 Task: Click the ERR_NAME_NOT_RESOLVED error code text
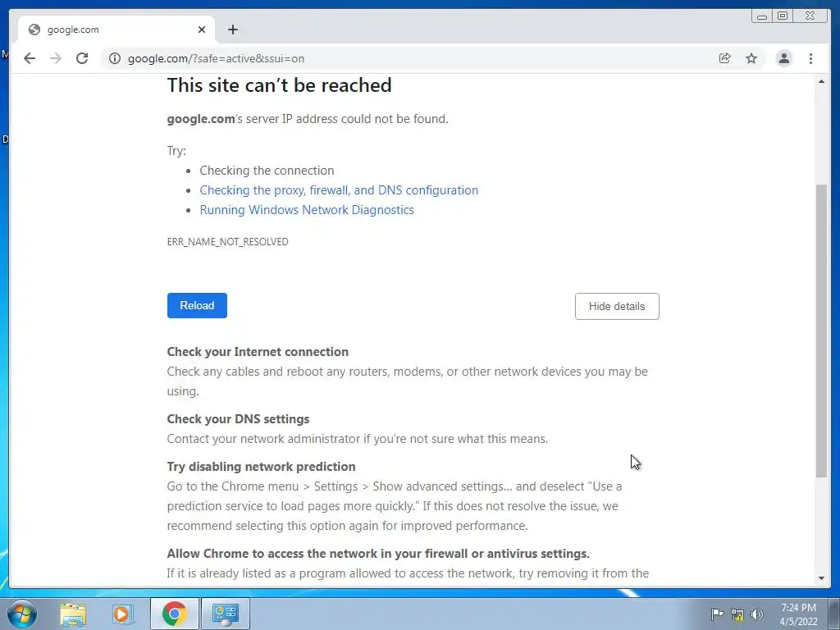[x=228, y=242]
